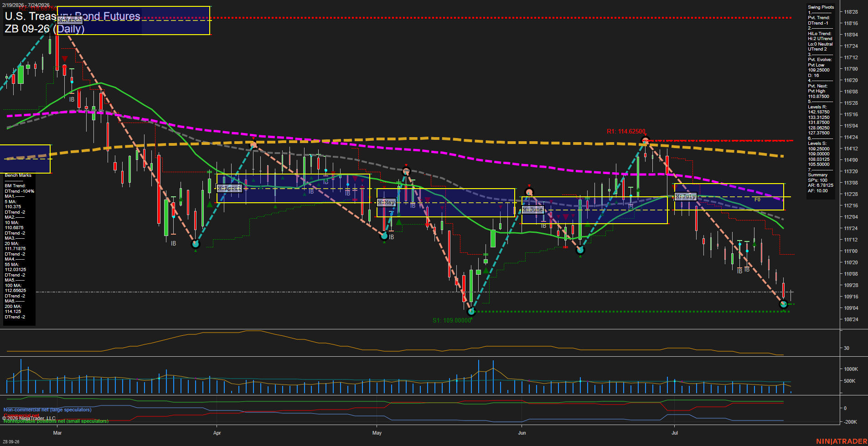Click the DTrend -104% value in Bench Marks

point(20,191)
